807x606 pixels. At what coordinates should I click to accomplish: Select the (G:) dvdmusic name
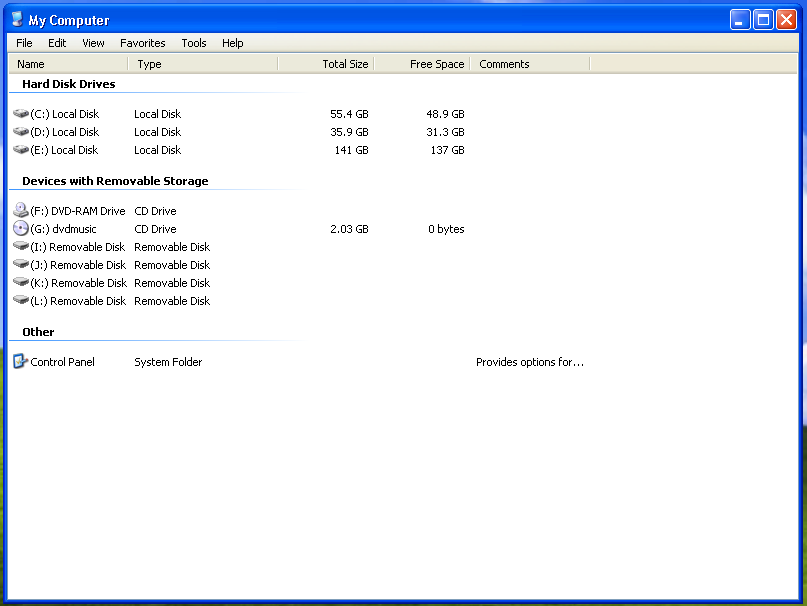(63, 229)
